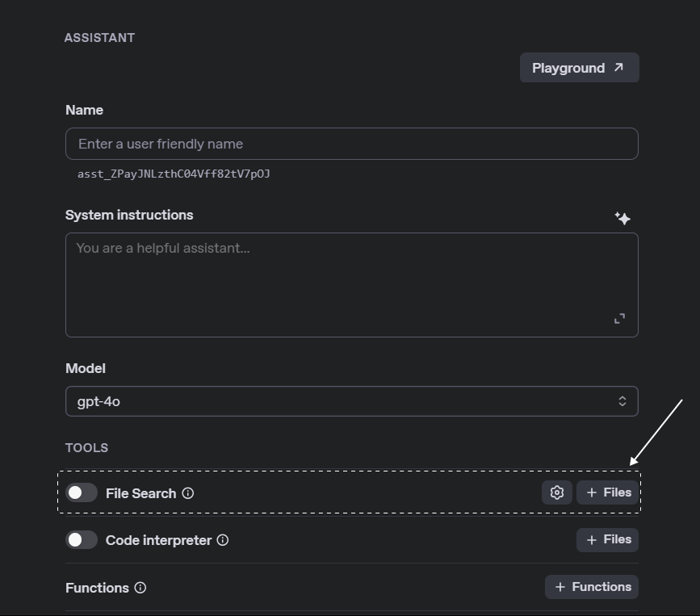Open the expand icon in the System instructions box
Viewport: 700px width, 616px height.
[620, 318]
